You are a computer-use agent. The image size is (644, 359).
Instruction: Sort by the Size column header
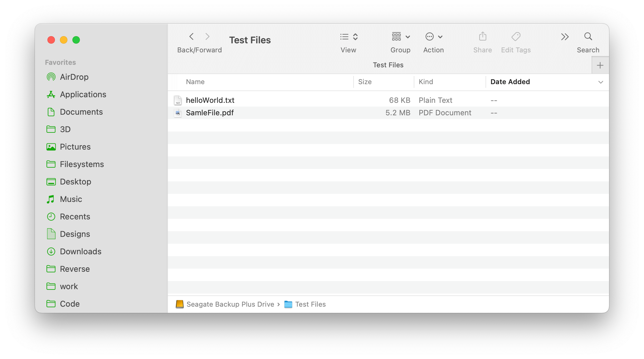tap(365, 82)
